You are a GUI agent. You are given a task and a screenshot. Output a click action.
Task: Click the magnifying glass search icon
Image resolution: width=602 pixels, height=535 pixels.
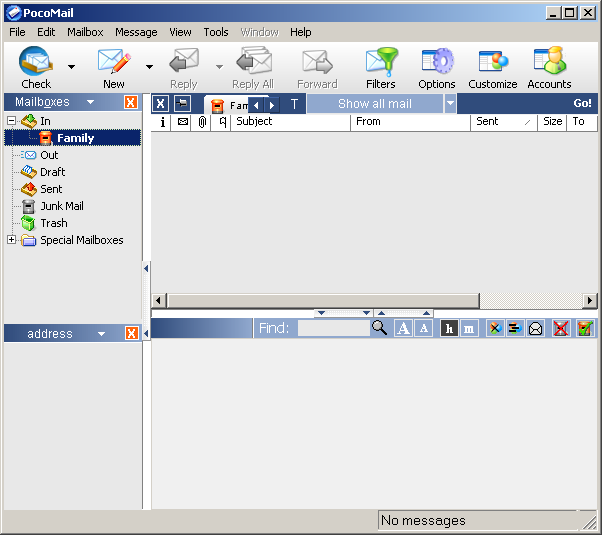[379, 328]
